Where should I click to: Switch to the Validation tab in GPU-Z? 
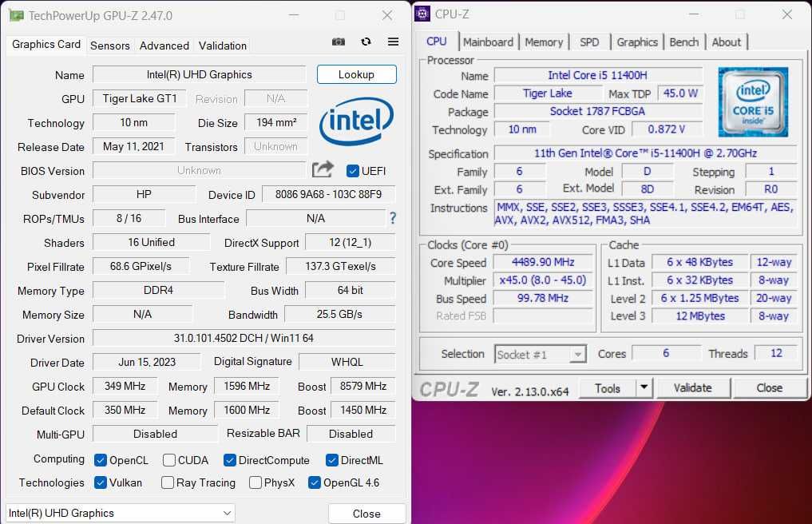[x=223, y=46]
